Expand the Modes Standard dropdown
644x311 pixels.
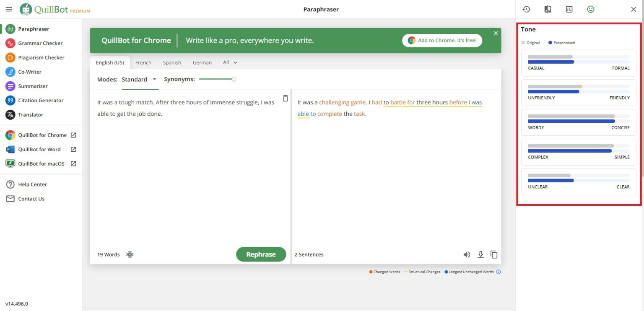click(x=139, y=79)
